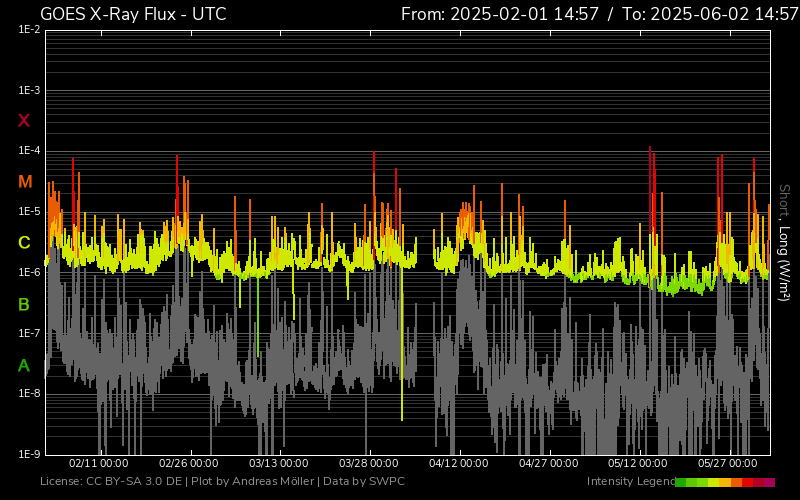Pick the yellow intensity legend swatch
The width and height of the screenshot is (800, 500).
click(713, 482)
